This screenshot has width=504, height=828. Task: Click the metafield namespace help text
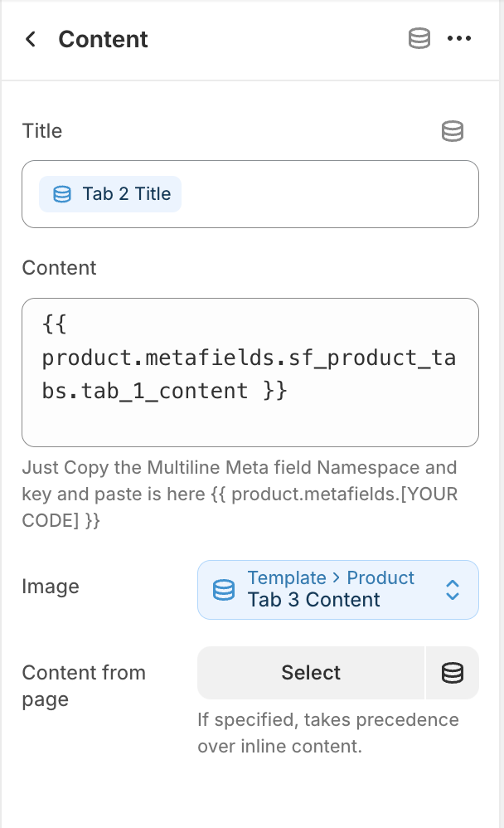pos(239,494)
